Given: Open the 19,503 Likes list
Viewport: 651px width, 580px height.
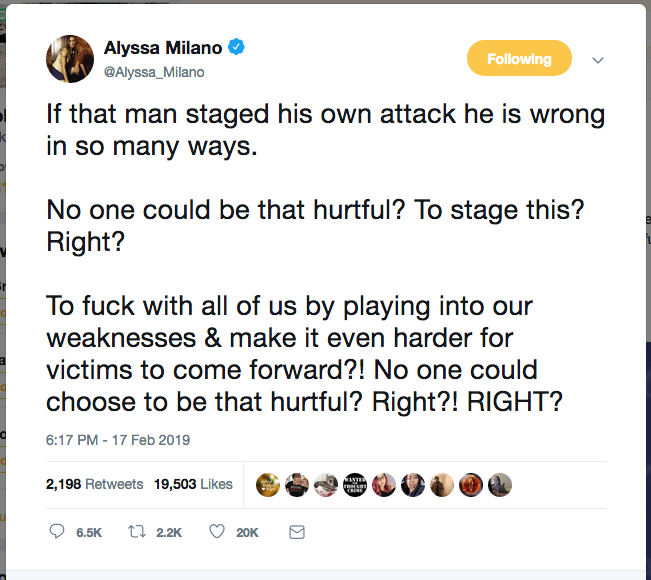Looking at the screenshot, I should tap(193, 485).
